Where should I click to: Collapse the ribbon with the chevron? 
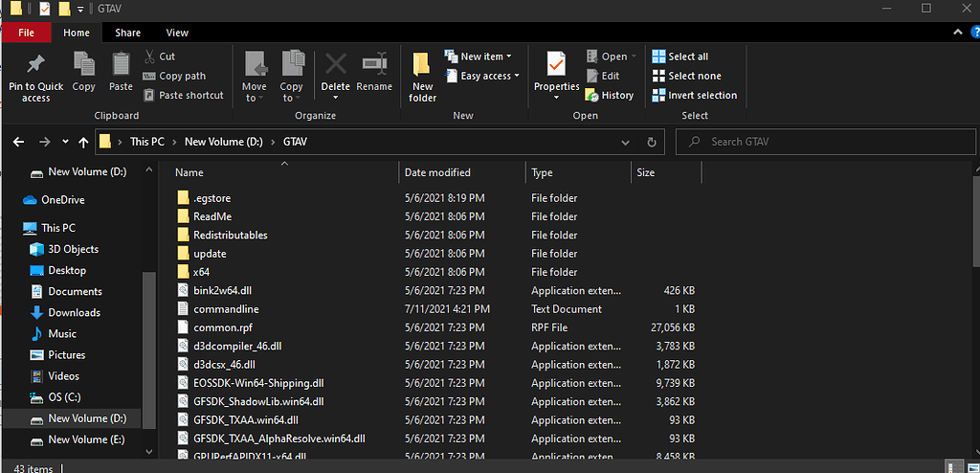[957, 33]
